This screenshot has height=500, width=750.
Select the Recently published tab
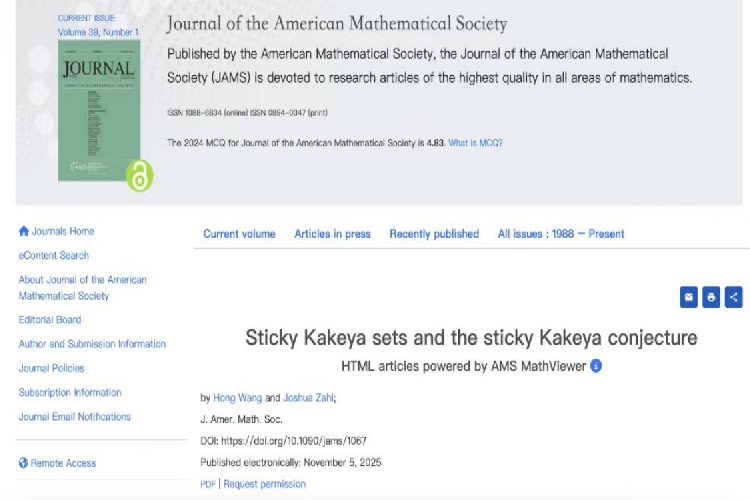tap(434, 234)
